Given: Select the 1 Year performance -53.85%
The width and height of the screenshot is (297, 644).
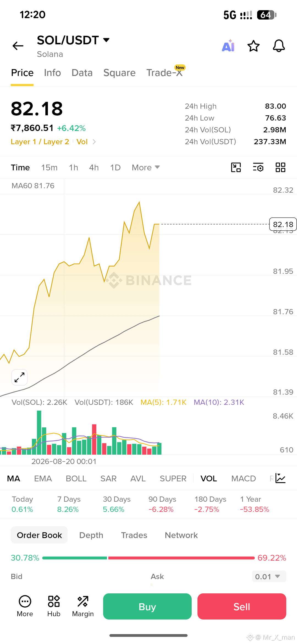Looking at the screenshot, I should (x=255, y=504).
